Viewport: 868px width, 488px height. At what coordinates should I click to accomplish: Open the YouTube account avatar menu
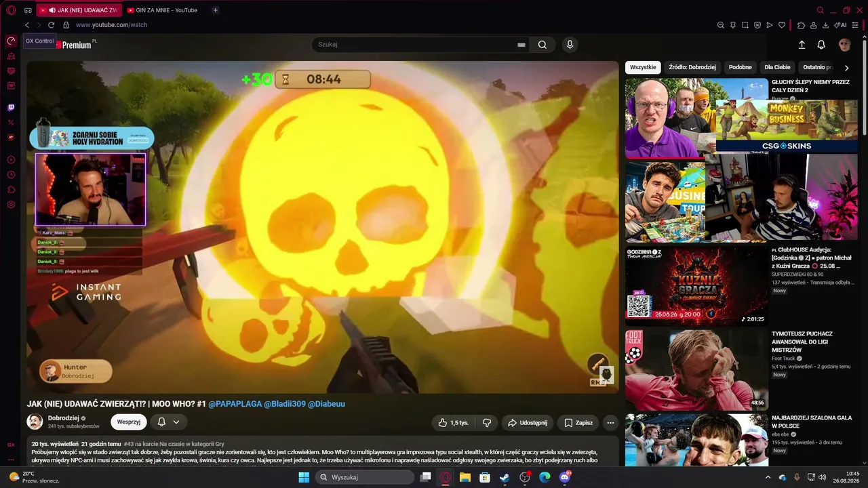click(845, 45)
